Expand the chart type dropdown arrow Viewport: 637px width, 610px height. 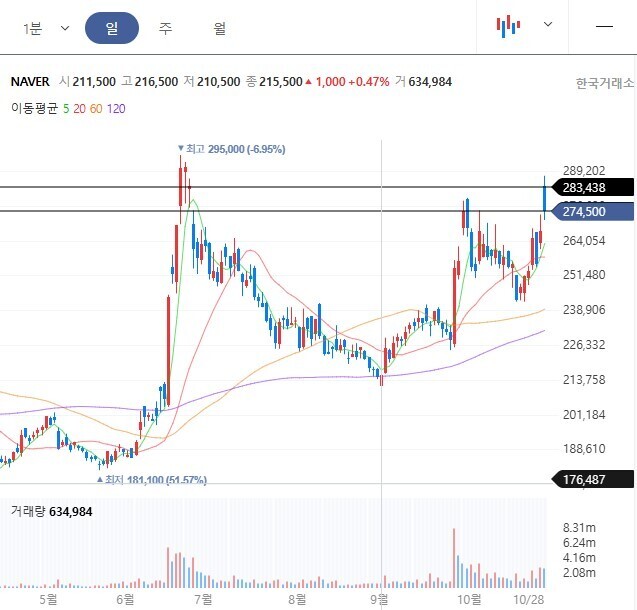pyautogui.click(x=548, y=24)
